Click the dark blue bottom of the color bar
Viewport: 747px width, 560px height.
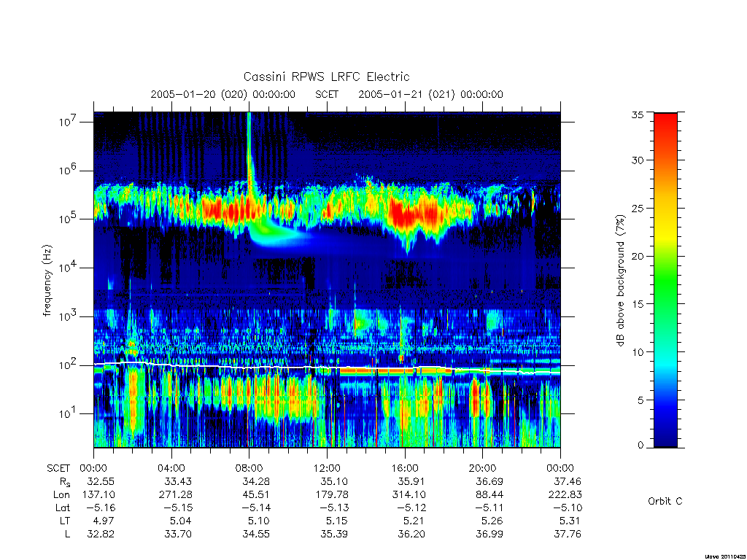[665, 436]
